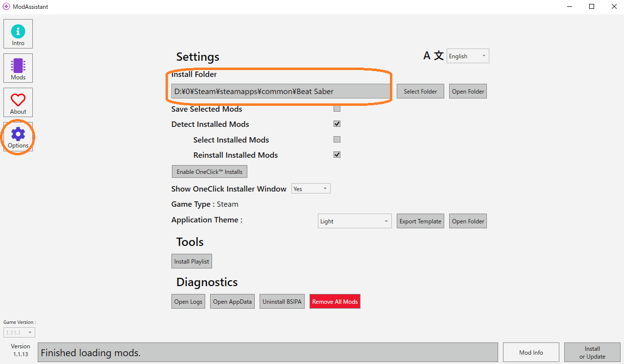624x364 pixels.
Task: Disable Reinstall Installed Mods checkbox
Action: point(337,155)
